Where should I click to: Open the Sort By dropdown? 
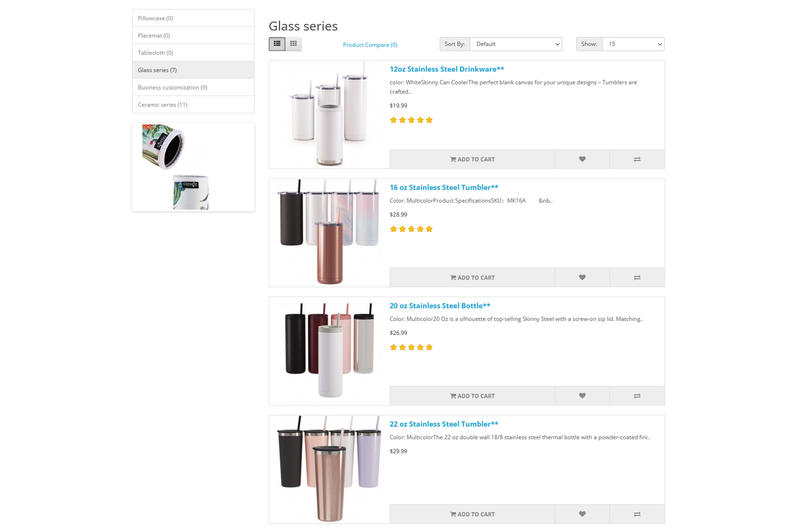coord(516,44)
